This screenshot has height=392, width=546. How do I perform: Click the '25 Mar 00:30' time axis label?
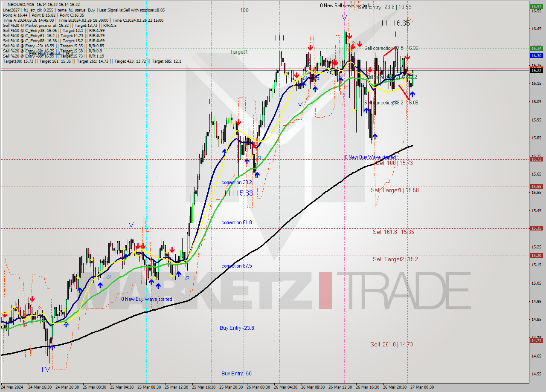pyautogui.click(x=95, y=387)
